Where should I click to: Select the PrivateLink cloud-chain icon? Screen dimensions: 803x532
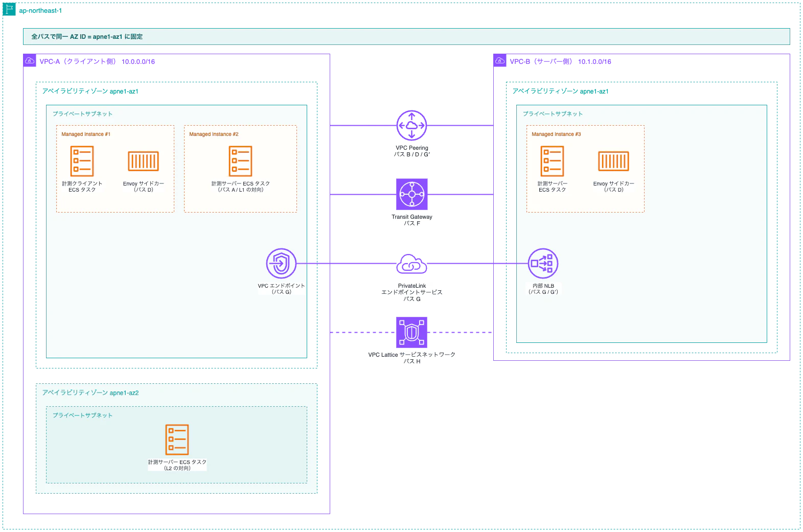point(411,264)
